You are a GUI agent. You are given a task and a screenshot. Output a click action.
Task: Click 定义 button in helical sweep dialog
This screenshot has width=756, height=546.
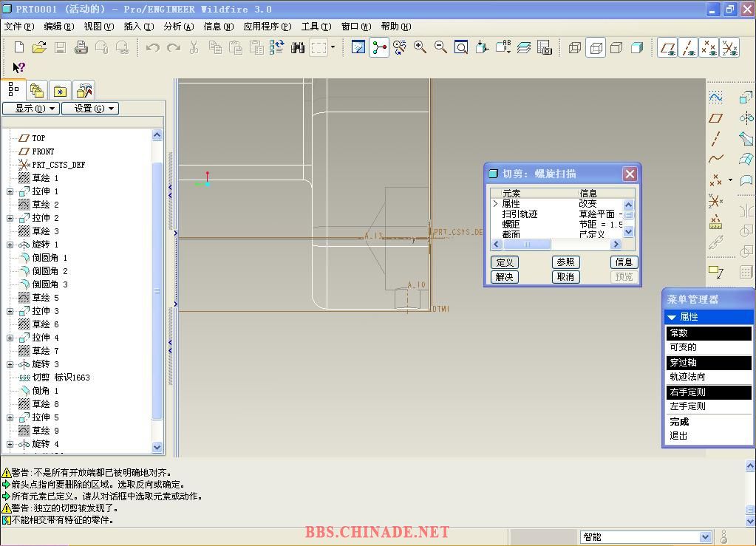505,262
